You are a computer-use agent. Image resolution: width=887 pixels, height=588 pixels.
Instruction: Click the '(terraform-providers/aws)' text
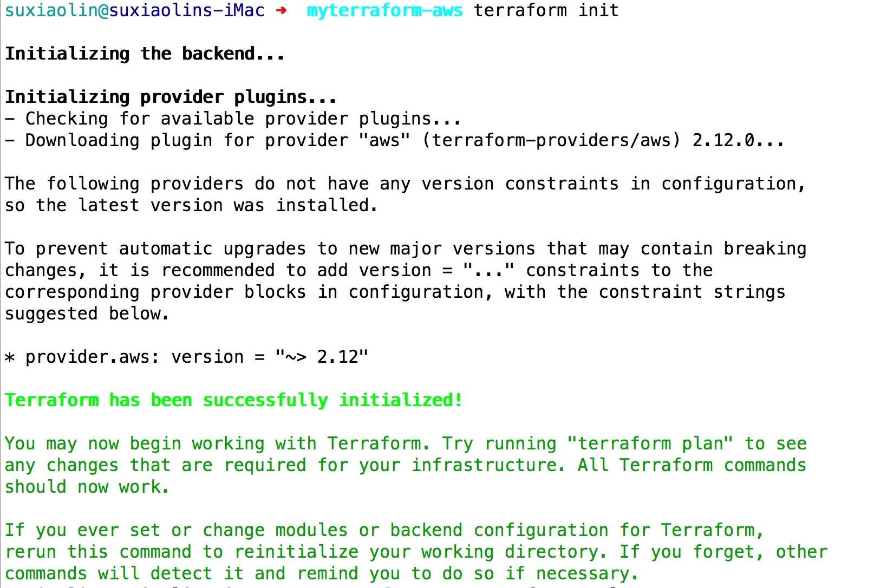pyautogui.click(x=551, y=140)
